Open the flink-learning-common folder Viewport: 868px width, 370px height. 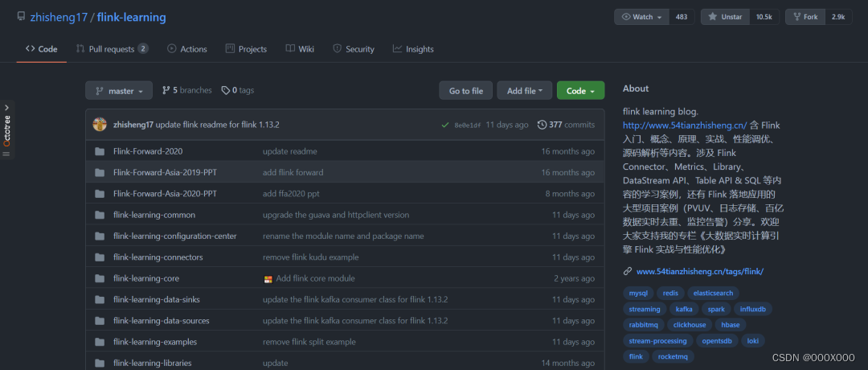(154, 215)
